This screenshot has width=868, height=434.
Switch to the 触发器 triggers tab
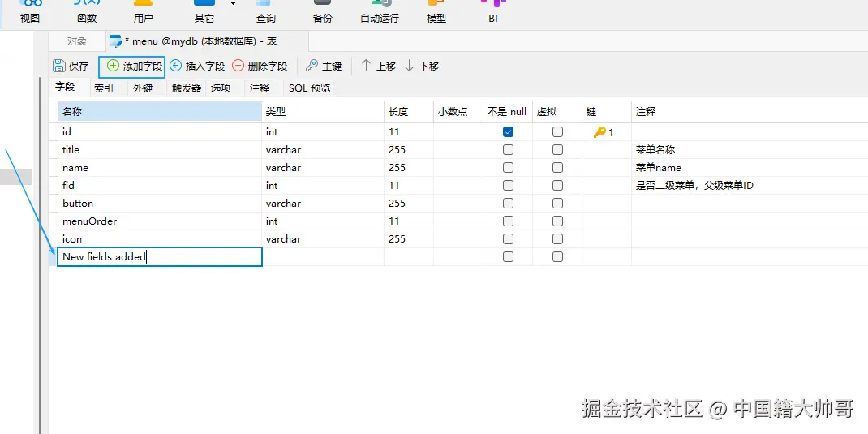(186, 88)
